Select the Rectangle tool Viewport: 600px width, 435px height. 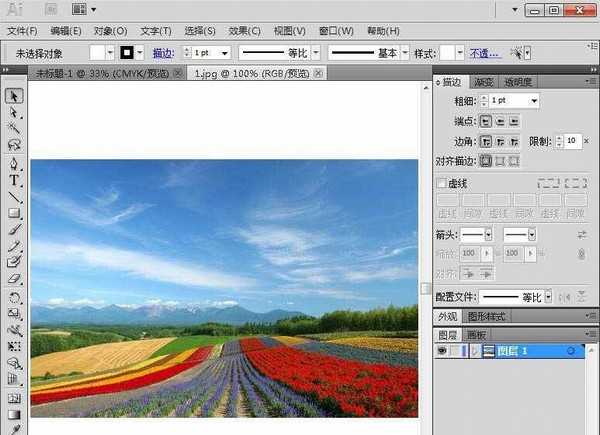[14, 213]
